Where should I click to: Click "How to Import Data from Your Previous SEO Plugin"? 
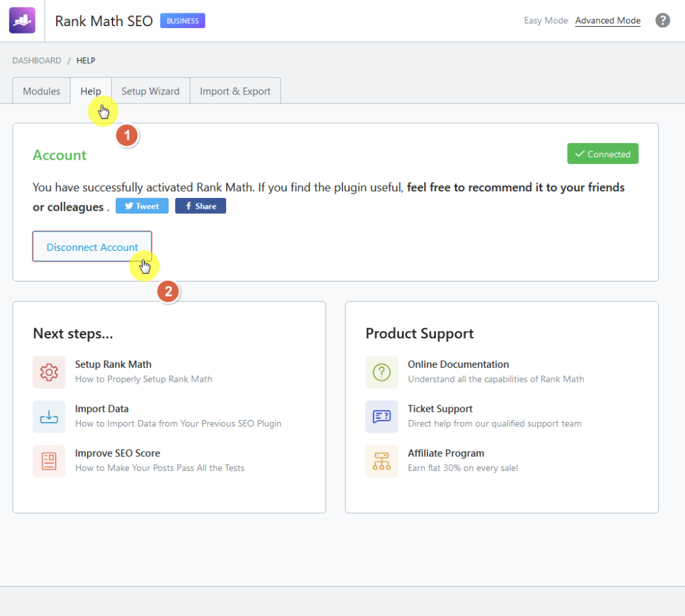178,423
